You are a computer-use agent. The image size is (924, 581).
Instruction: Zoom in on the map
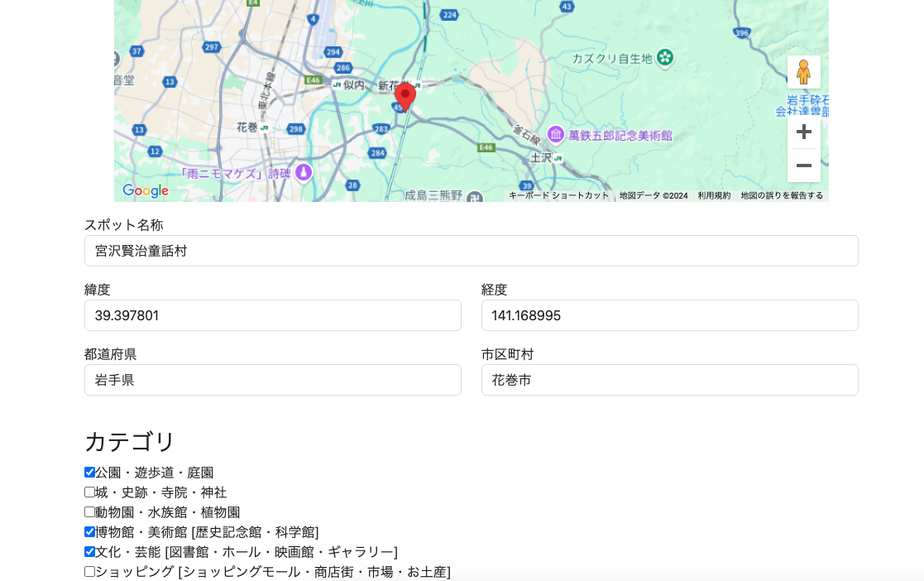[804, 132]
